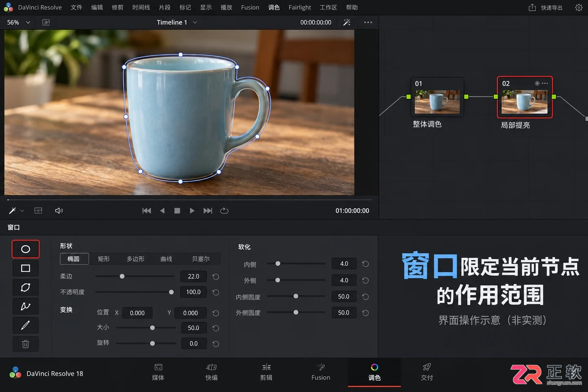Click the 内侧圆度 slider handle

(x=296, y=296)
